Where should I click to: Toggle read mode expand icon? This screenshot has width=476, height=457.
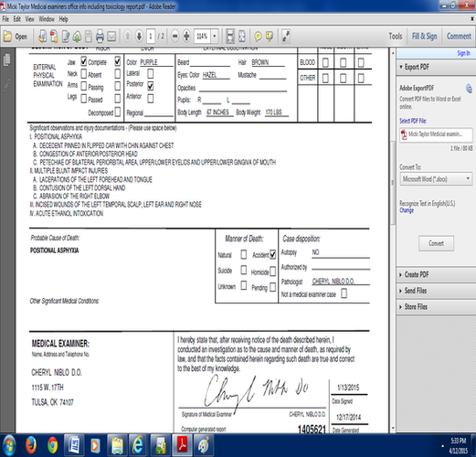coord(286,37)
